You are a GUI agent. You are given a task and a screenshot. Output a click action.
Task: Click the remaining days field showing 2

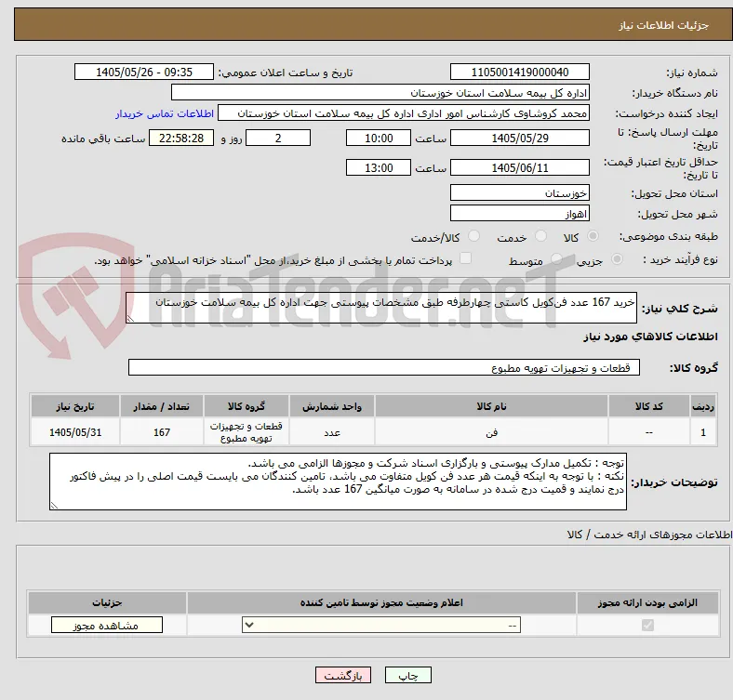coord(278,139)
